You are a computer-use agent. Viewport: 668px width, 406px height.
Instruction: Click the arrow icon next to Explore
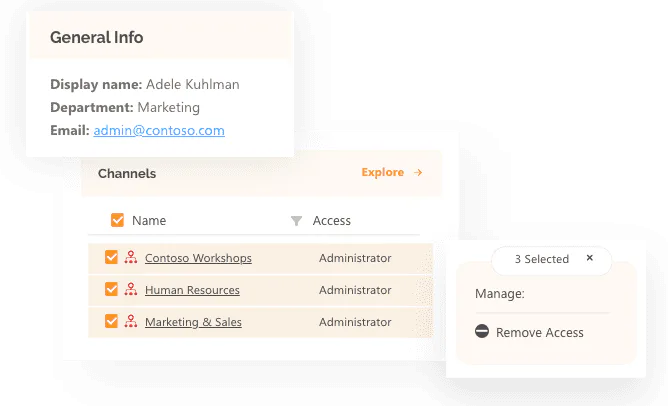point(418,172)
